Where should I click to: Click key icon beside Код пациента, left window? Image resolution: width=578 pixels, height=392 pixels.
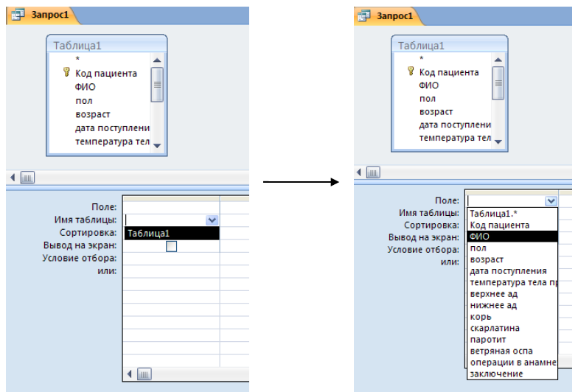[66, 72]
